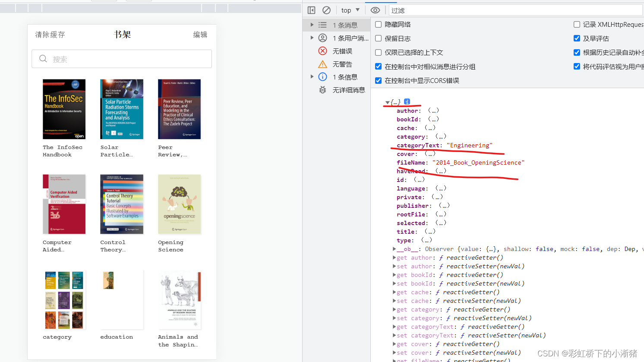Select the user messages person icon
This screenshot has height=362, width=644.
pos(322,38)
